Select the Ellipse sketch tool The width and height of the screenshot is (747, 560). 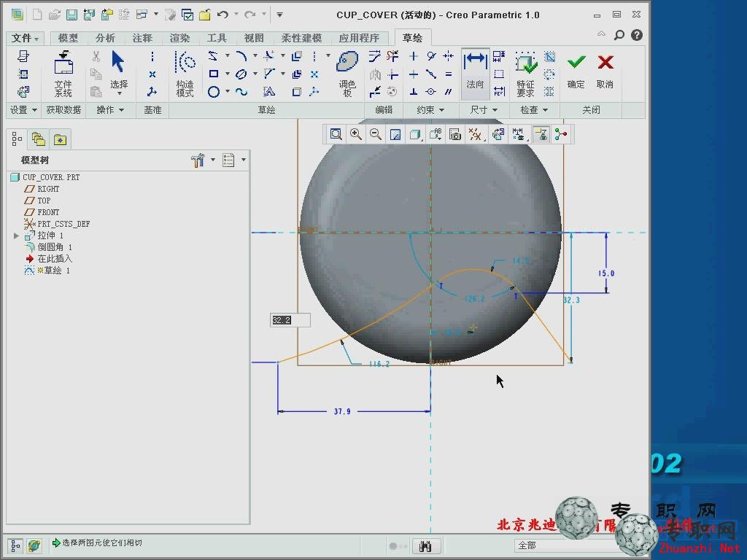pos(241,74)
